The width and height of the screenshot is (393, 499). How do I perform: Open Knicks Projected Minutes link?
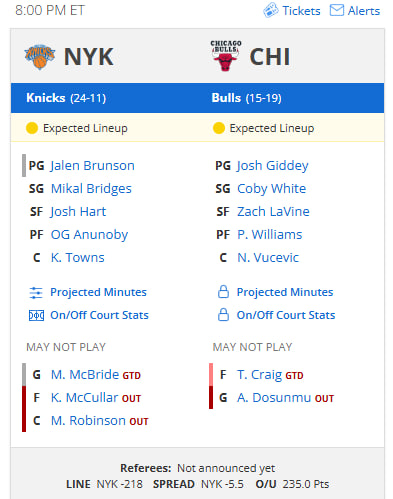pos(98,292)
